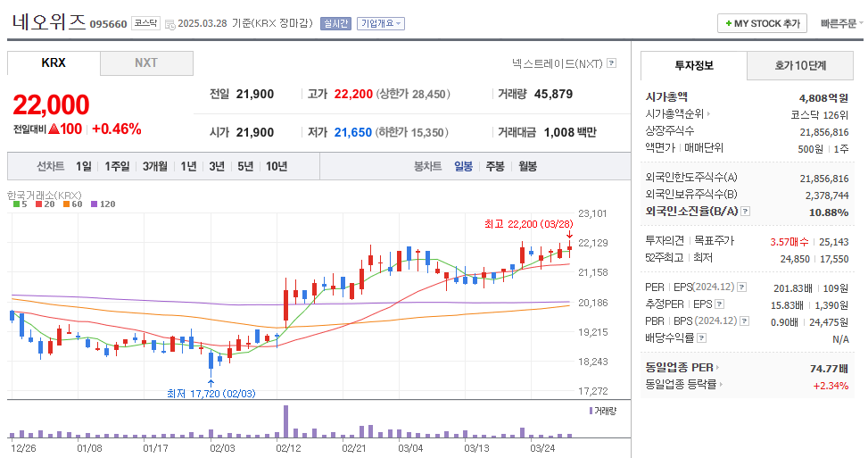Show the 3년 line chart
Image resolution: width=868 pixels, height=458 pixels.
tap(217, 166)
